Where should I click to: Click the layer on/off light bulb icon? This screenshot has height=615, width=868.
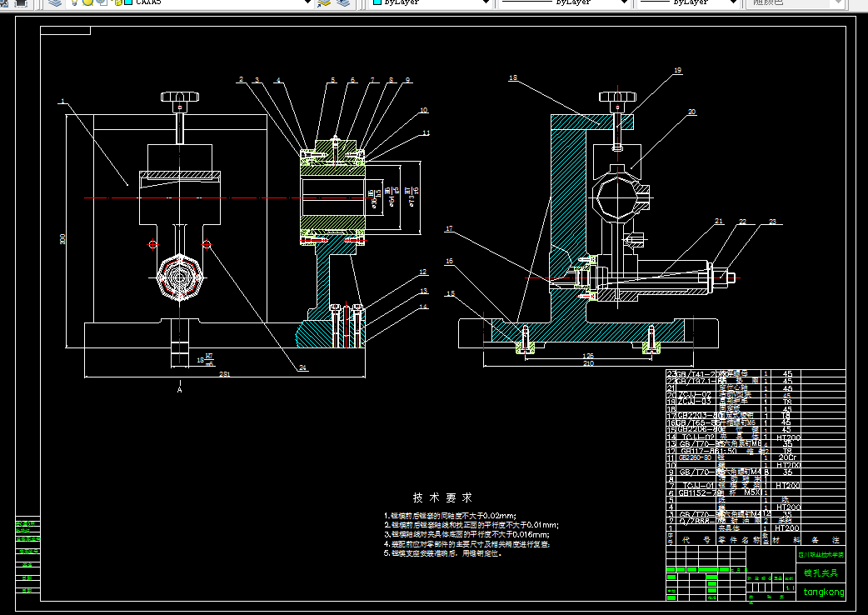75,2
